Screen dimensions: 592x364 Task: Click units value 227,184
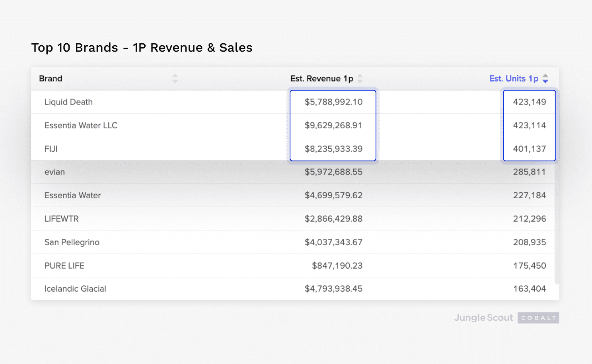(530, 196)
